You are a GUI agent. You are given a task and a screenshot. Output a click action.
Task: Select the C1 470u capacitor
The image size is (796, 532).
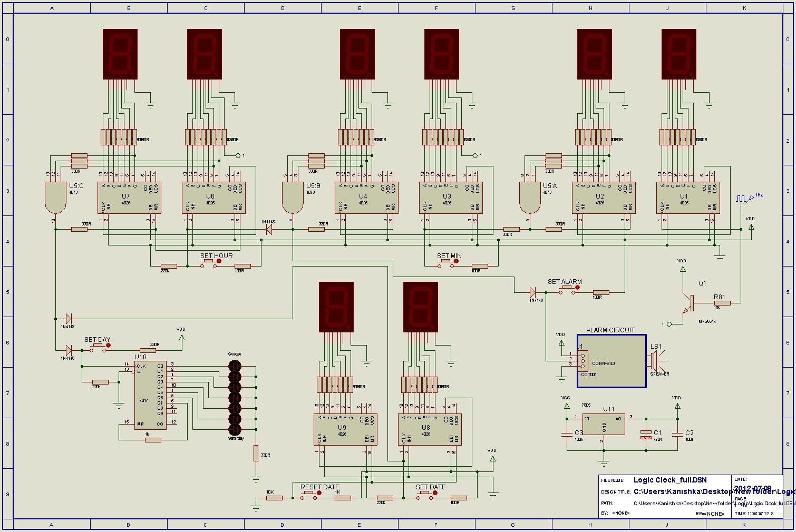coord(646,435)
